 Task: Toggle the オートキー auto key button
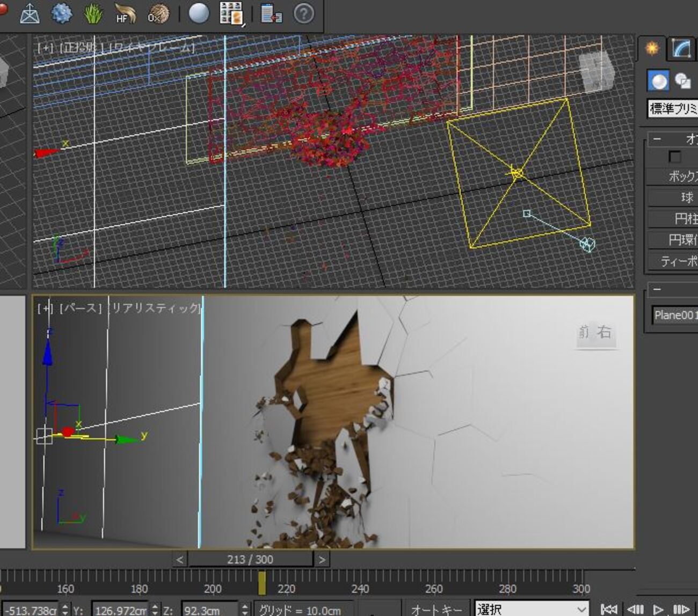point(437,610)
